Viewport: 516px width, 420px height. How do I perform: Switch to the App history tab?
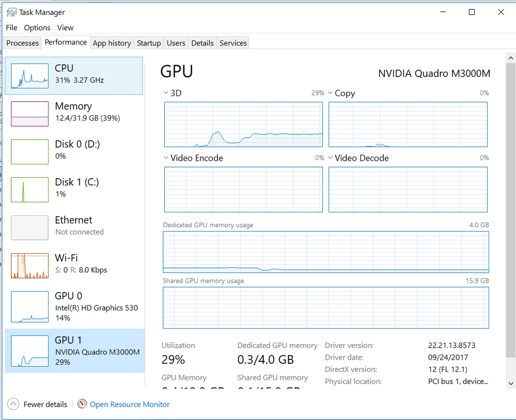pos(112,43)
